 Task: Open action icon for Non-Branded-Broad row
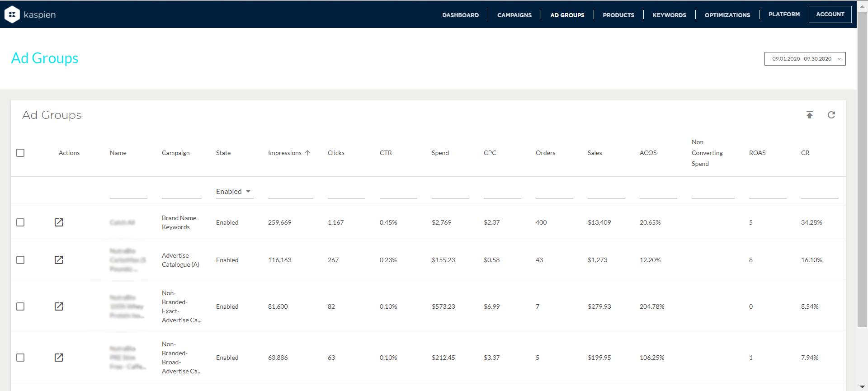pos(59,358)
